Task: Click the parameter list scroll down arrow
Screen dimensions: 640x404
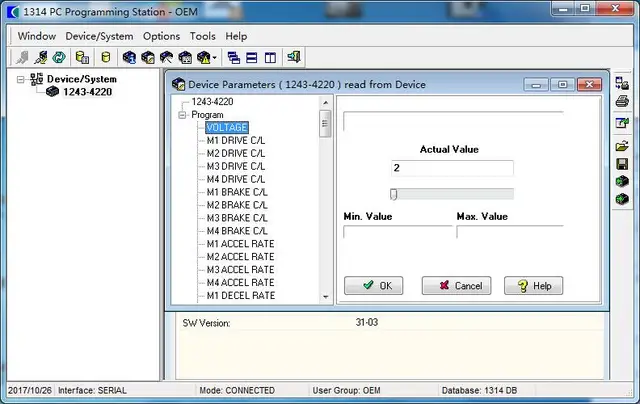Action: (x=325, y=297)
